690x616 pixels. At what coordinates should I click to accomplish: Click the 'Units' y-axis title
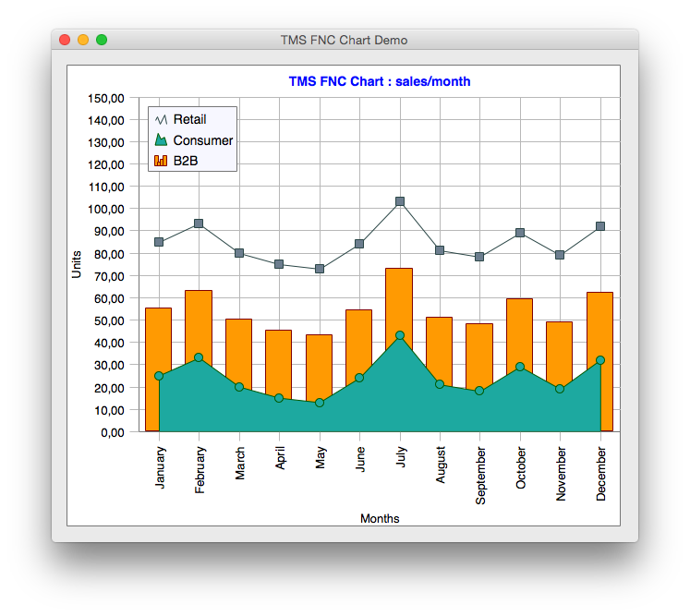[77, 264]
